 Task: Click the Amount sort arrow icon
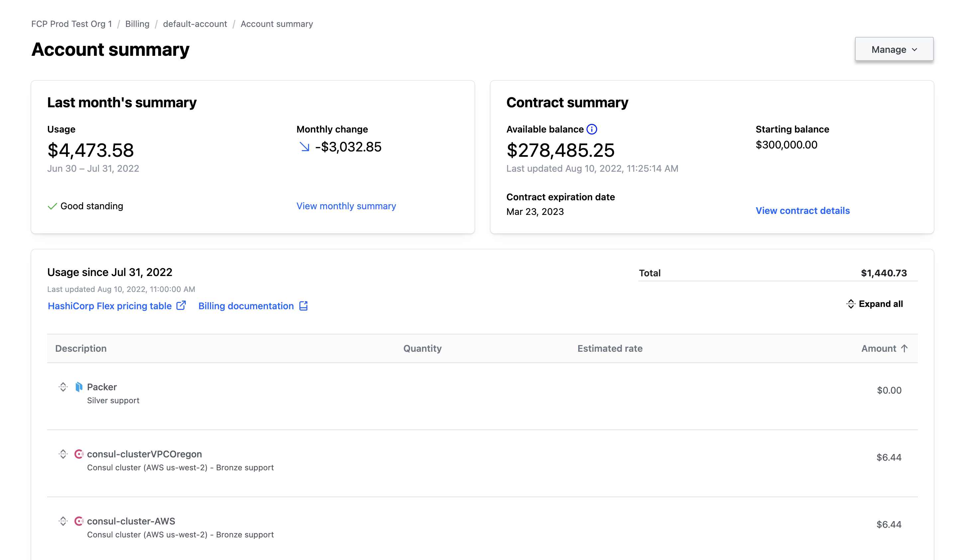(x=905, y=348)
